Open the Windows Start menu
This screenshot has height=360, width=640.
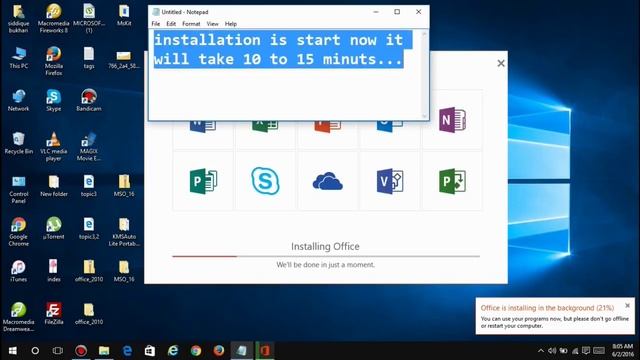[x=12, y=351]
